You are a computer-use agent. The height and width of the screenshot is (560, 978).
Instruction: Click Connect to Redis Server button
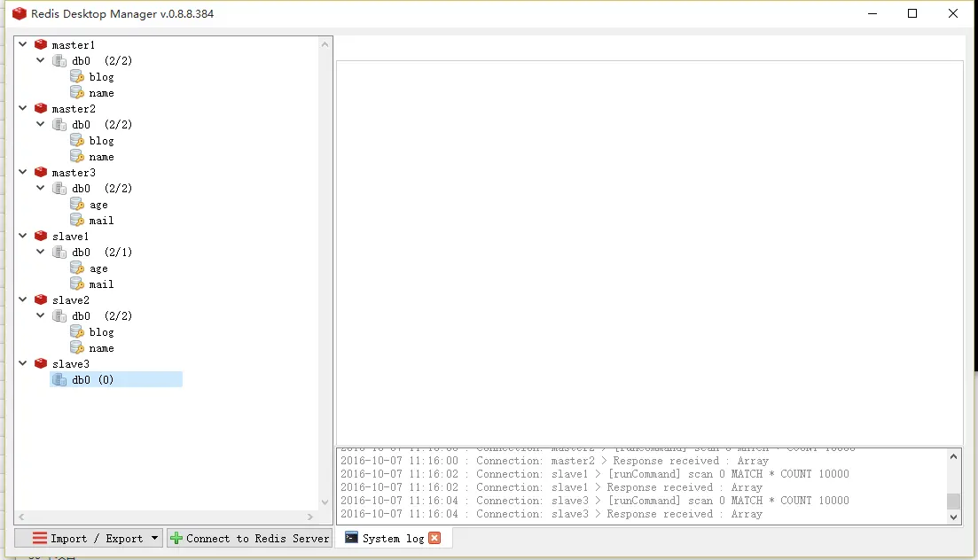pos(249,538)
